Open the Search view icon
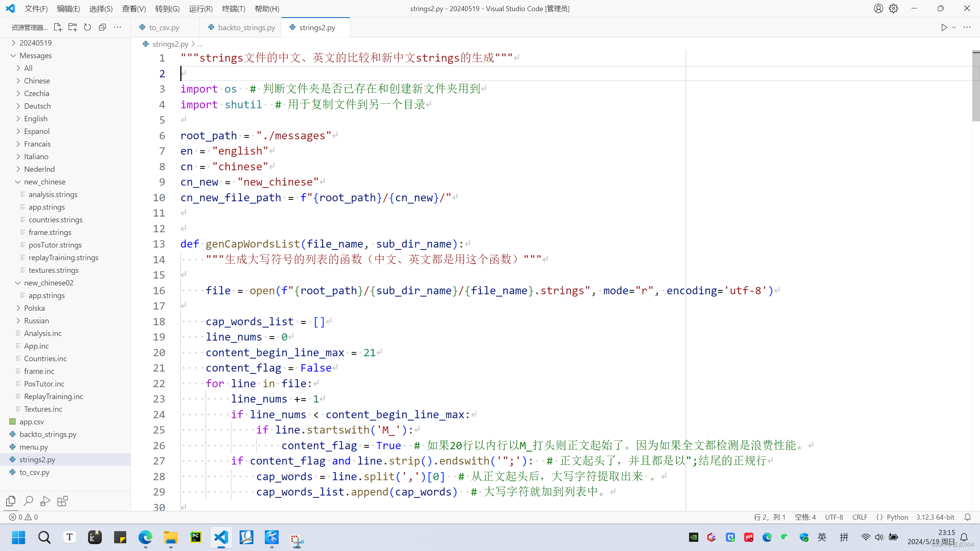 (28, 501)
